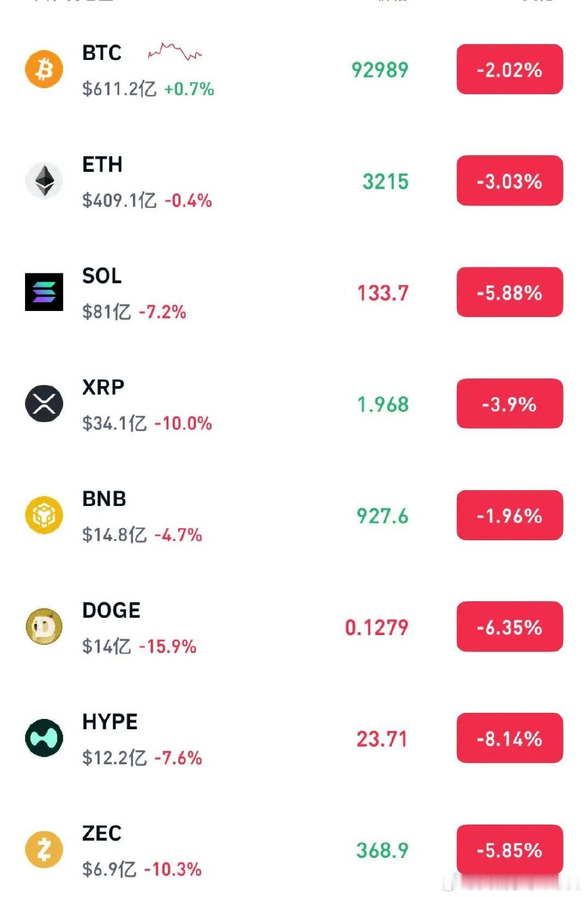588x897 pixels.
Task: Tap the ZEC ticker label
Action: pos(102,833)
